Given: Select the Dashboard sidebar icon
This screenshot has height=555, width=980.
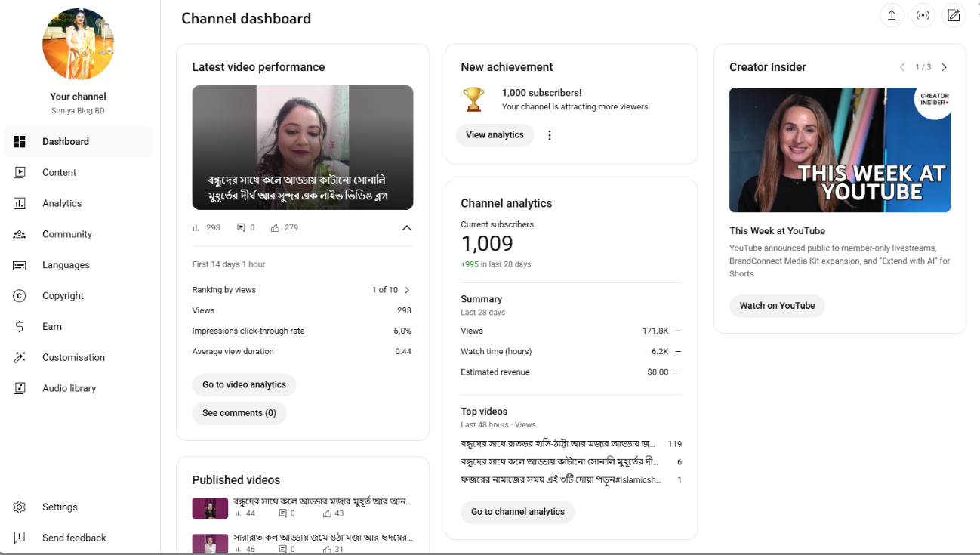Looking at the screenshot, I should tap(20, 141).
